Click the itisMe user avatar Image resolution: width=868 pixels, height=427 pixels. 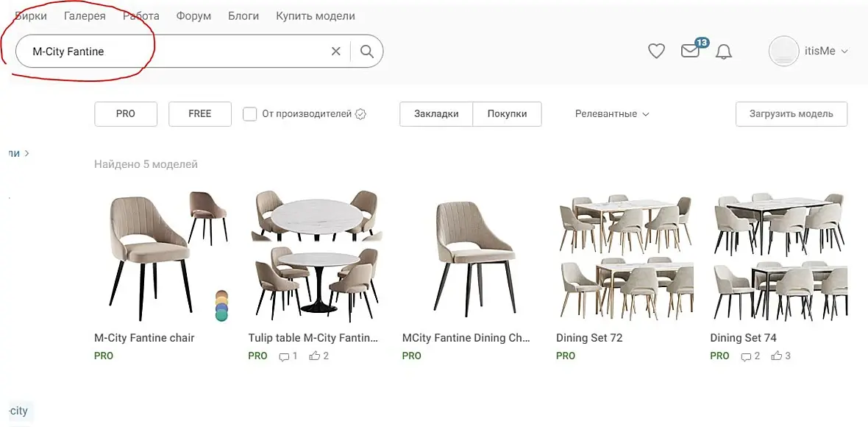783,52
